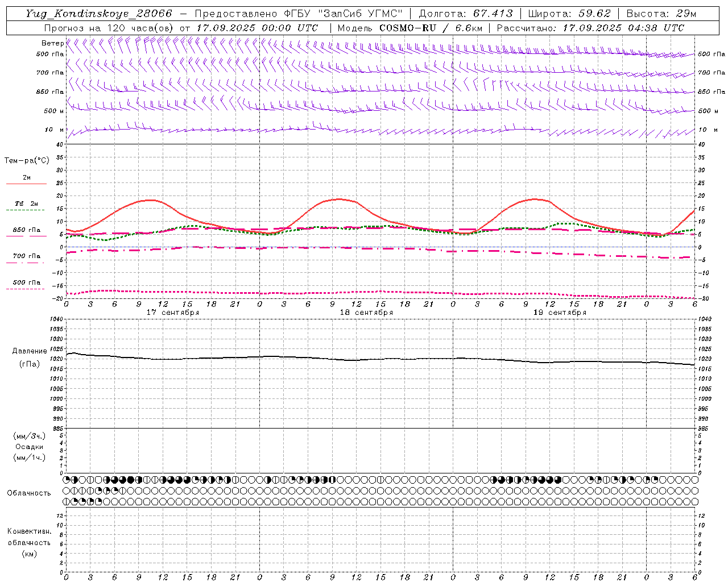Click the 'Предоставлено ФГБУ "ЗапСиб УГМС"' provider text
Screen dimensions: 728x582
coord(298,14)
